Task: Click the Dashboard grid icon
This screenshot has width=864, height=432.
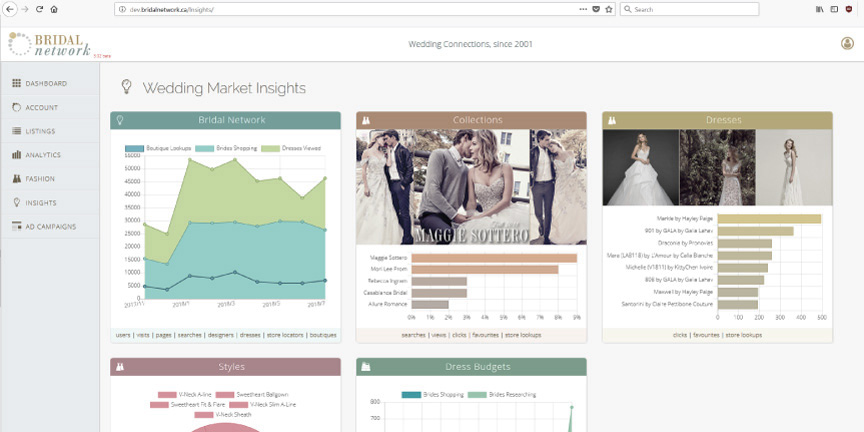Action: pos(17,84)
